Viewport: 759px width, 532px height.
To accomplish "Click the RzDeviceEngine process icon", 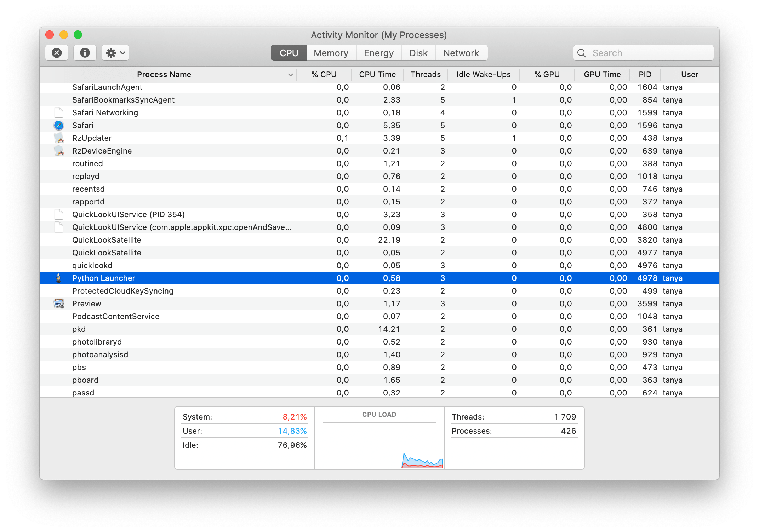I will point(59,150).
